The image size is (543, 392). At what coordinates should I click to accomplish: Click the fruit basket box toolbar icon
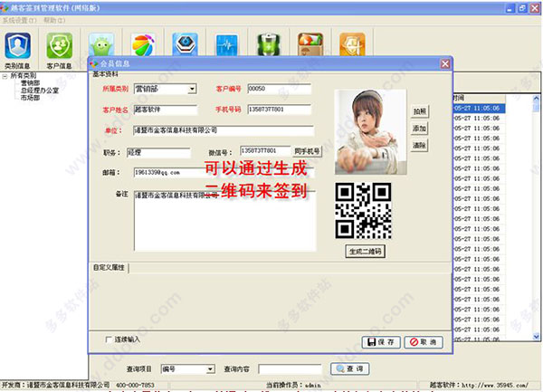(x=310, y=44)
